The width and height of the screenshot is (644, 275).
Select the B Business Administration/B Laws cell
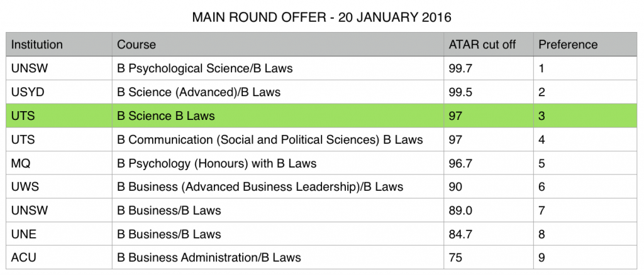[x=209, y=257]
